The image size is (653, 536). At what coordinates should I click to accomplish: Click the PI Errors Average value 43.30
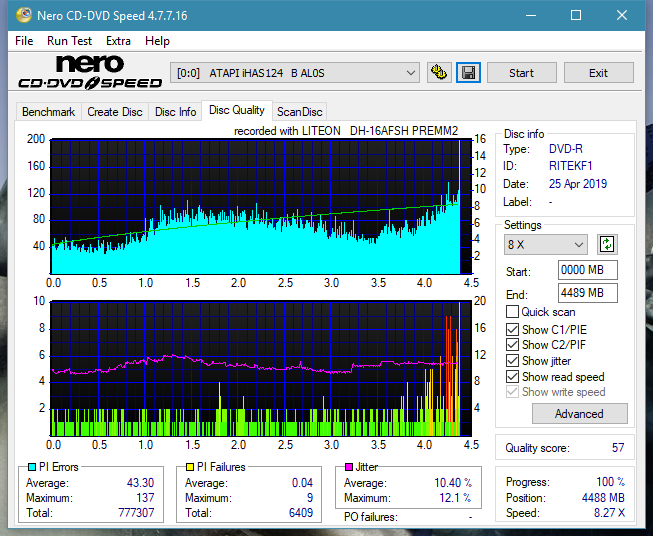140,483
